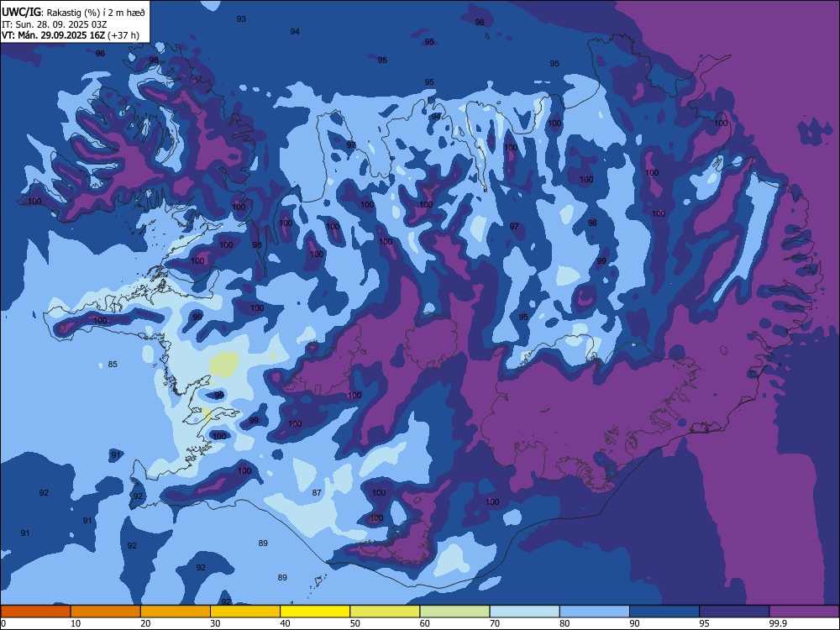
Task: Click the purple above-99.9 legend swatch
Action: [804, 612]
